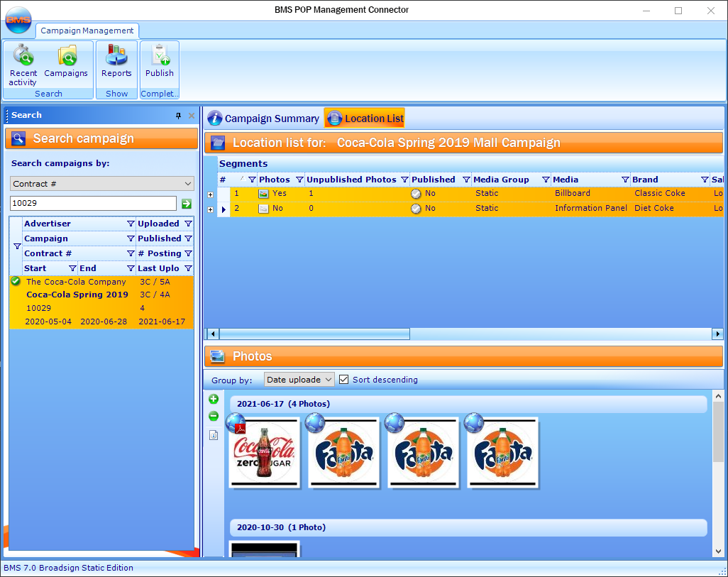Click the Last Upload column filter dropdown

pyautogui.click(x=188, y=268)
